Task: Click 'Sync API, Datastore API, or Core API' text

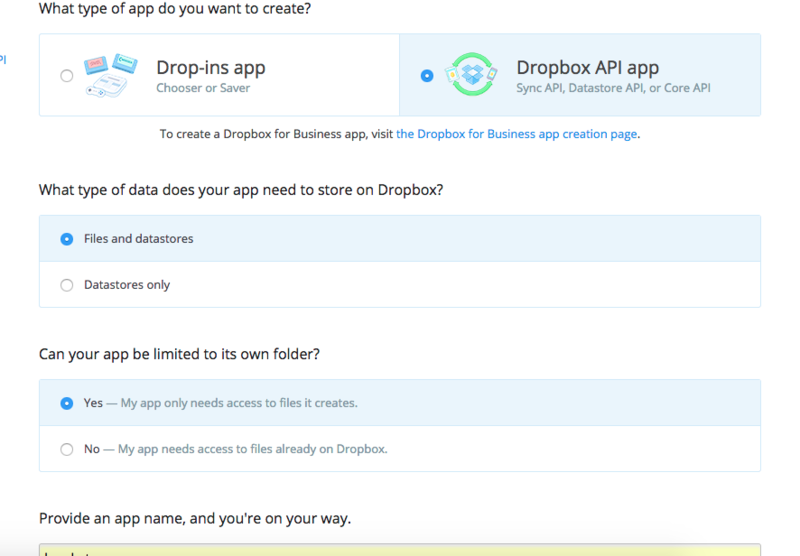Action: click(x=613, y=88)
